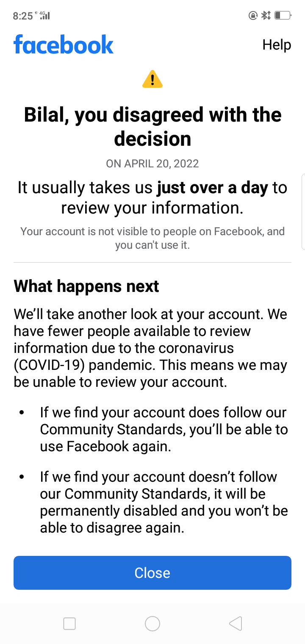Viewport: 305px width, 644px height.
Task: Tap the Bluetooth status bar icon
Action: point(266,15)
